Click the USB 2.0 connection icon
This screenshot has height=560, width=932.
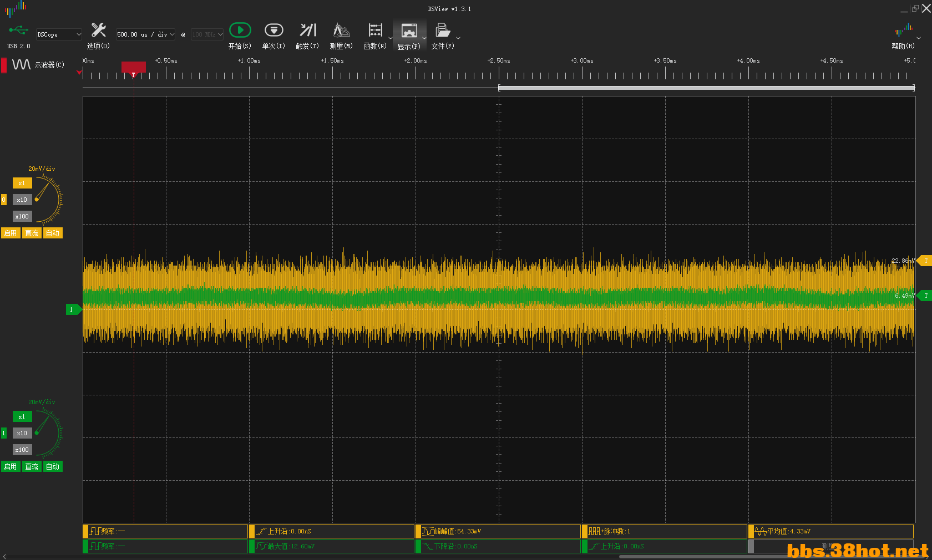pos(18,30)
